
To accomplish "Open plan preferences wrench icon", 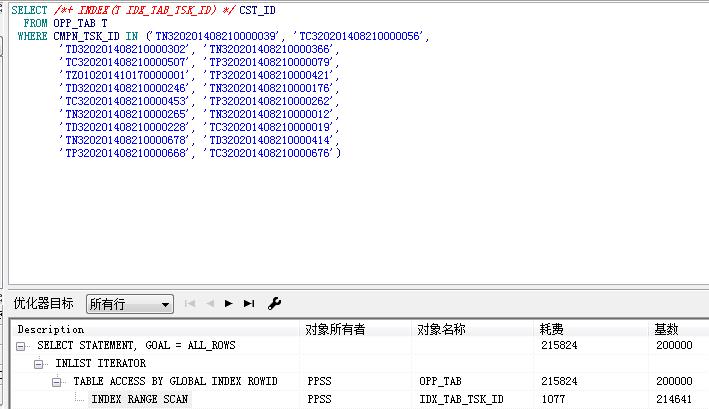I will pyautogui.click(x=274, y=303).
